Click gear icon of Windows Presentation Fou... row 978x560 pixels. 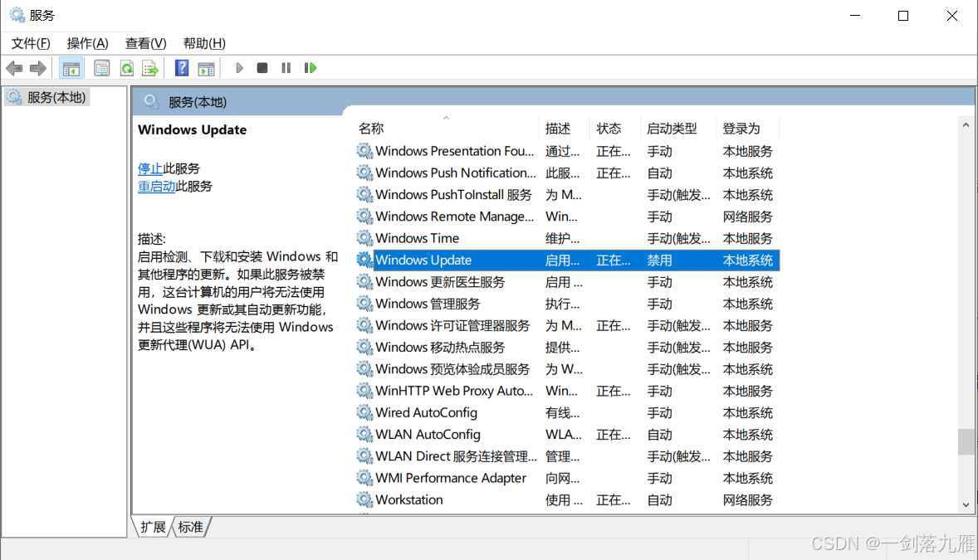tap(364, 151)
